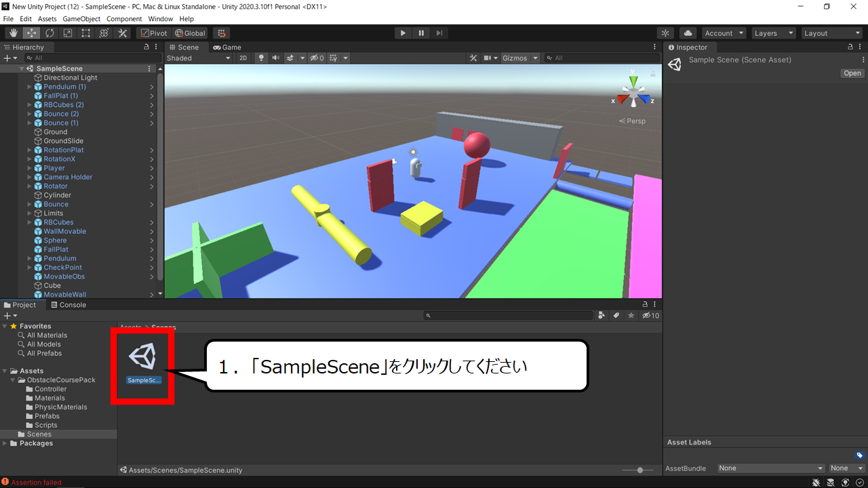Select Scripts folder in Project
Image resolution: width=868 pixels, height=488 pixels.
point(46,425)
